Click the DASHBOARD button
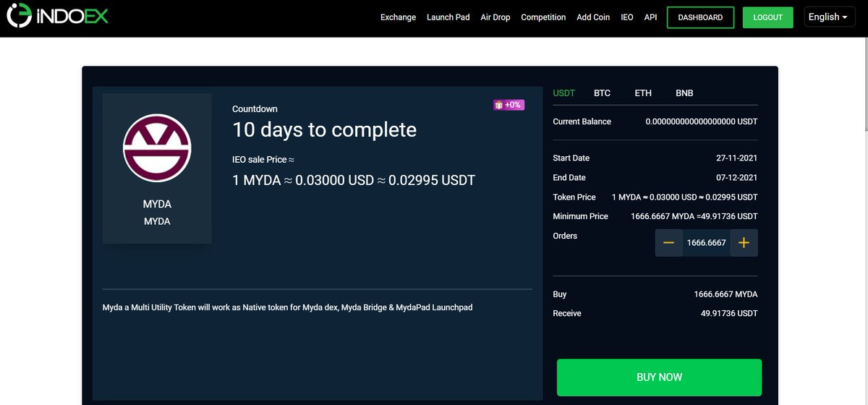 click(700, 17)
